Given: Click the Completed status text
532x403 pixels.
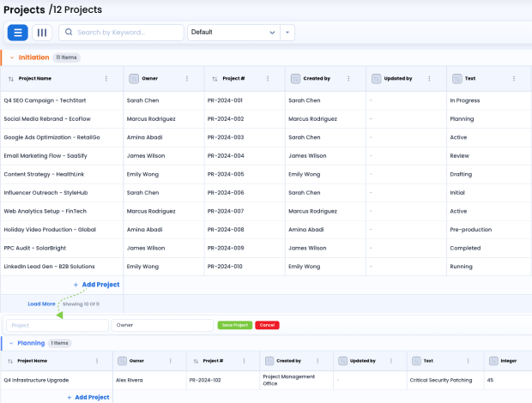Looking at the screenshot, I should [x=465, y=249].
